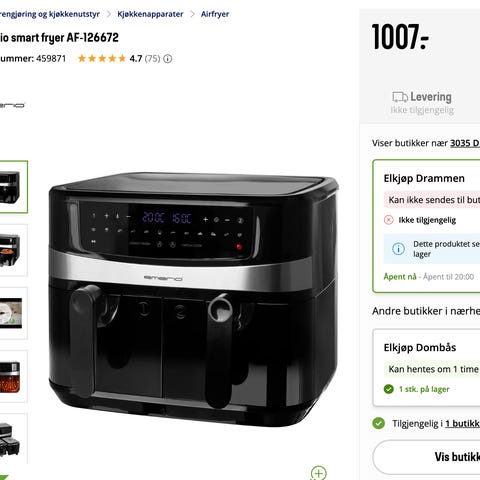Click green checkmark beside Tilgjengelig i 1 butikk
The width and height of the screenshot is (480, 480).
click(379, 423)
